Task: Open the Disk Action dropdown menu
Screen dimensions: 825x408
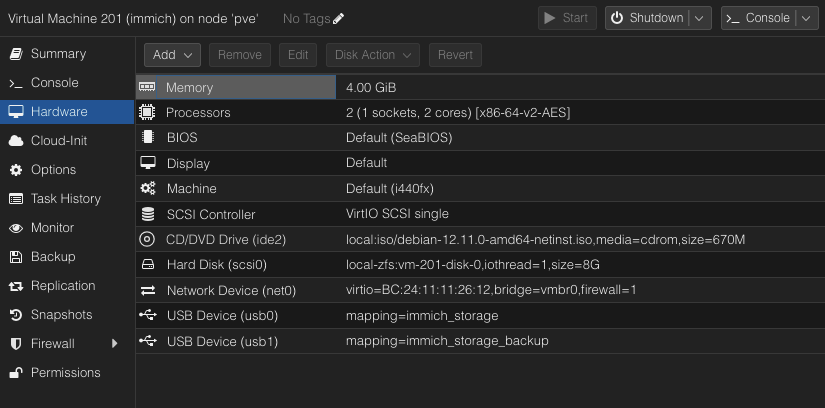Action: [373, 55]
